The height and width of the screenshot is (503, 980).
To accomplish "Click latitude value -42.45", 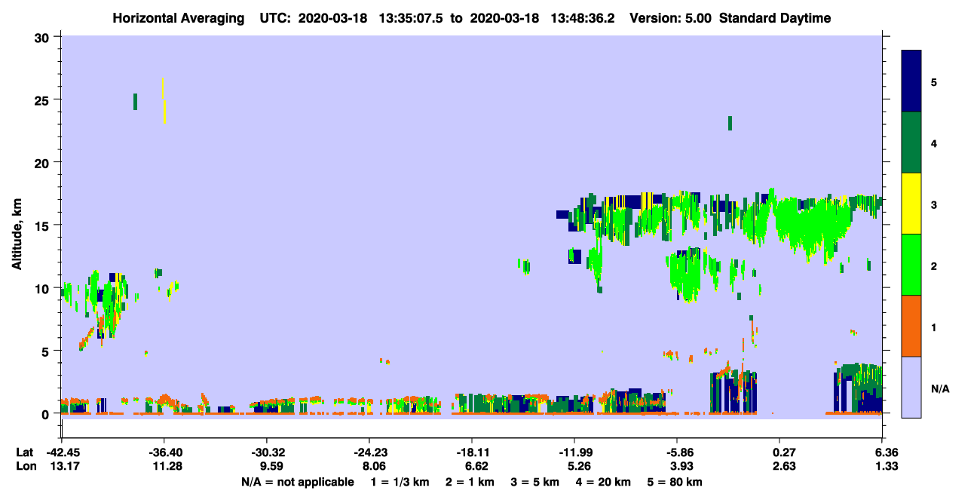I will click(x=62, y=452).
